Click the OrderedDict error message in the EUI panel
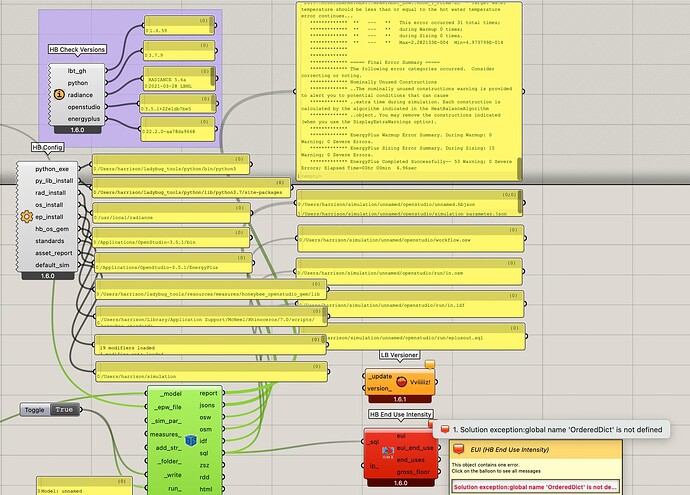Image resolution: width=690 pixels, height=495 pixels. click(x=536, y=487)
